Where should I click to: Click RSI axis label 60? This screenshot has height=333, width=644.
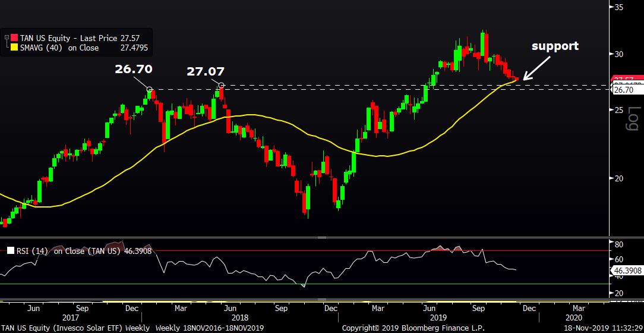(x=618, y=259)
